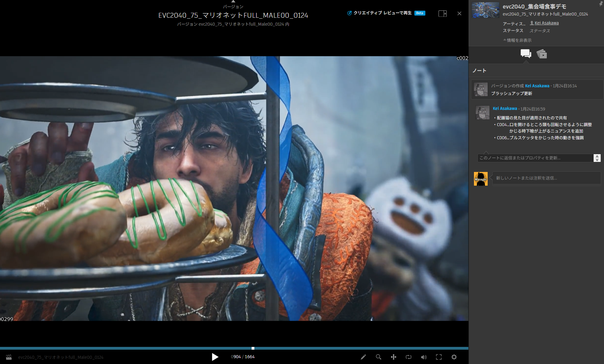
Task: Select the pan move tool
Action: pyautogui.click(x=393, y=357)
